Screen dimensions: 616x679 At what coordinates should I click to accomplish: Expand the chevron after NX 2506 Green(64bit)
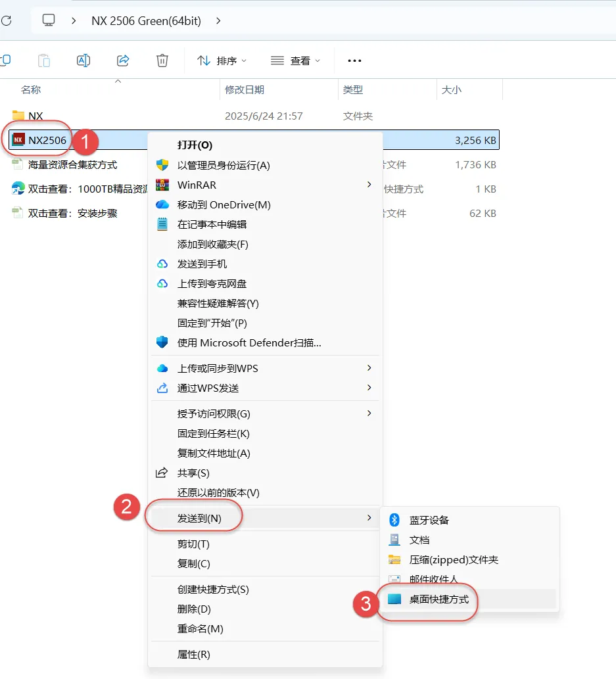[218, 20]
